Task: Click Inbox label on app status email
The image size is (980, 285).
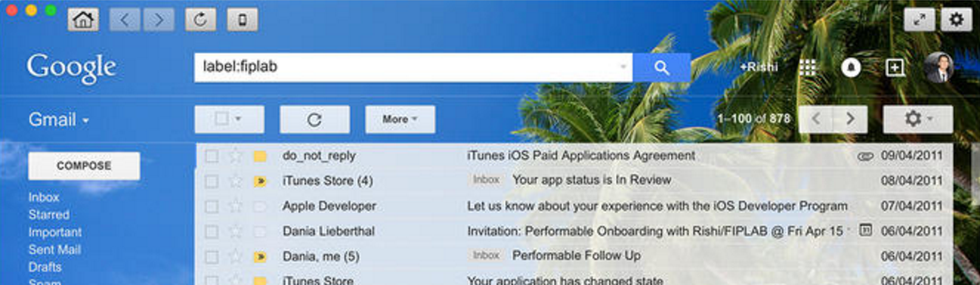Action: pyautogui.click(x=486, y=179)
